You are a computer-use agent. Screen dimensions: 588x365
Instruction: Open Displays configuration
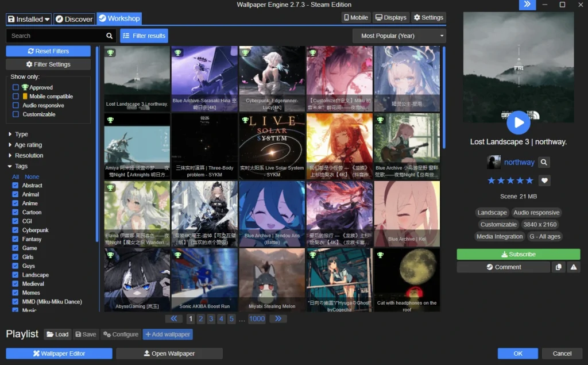390,18
